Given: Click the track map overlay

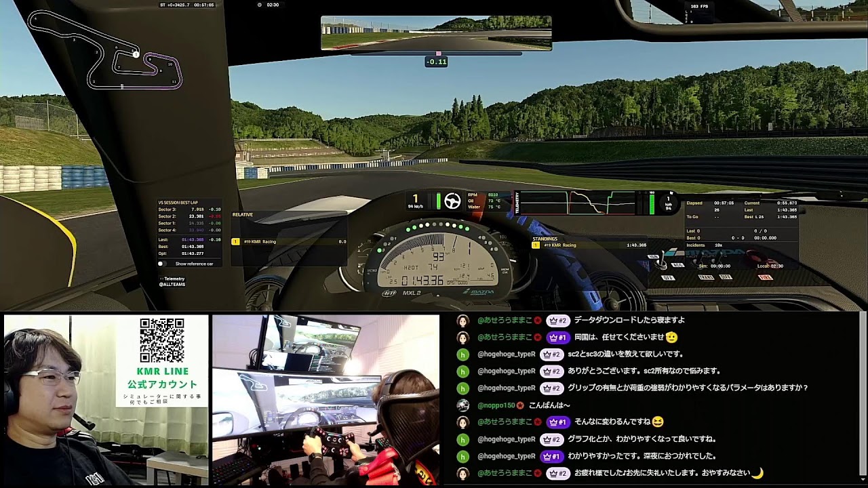Looking at the screenshot, I should click(104, 49).
